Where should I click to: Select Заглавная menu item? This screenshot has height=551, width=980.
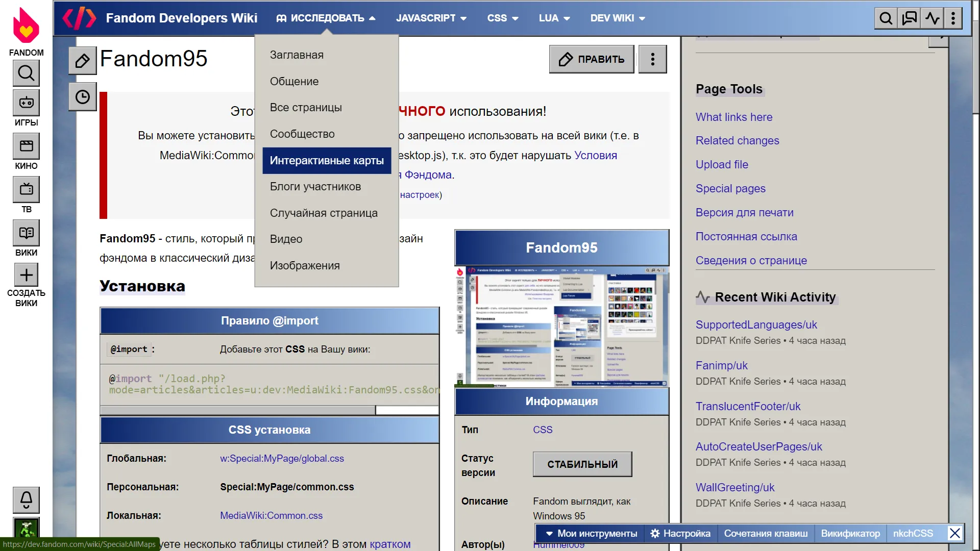tap(327, 55)
